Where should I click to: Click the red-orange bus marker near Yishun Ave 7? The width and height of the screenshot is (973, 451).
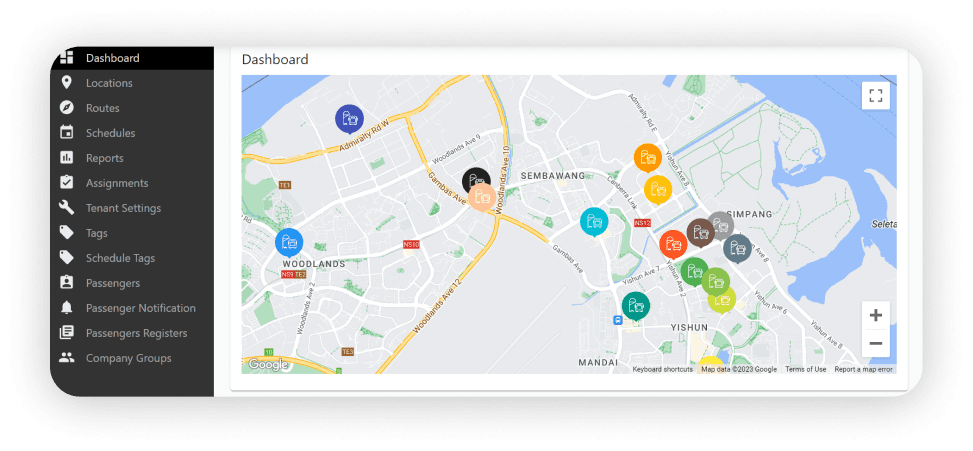coord(673,244)
